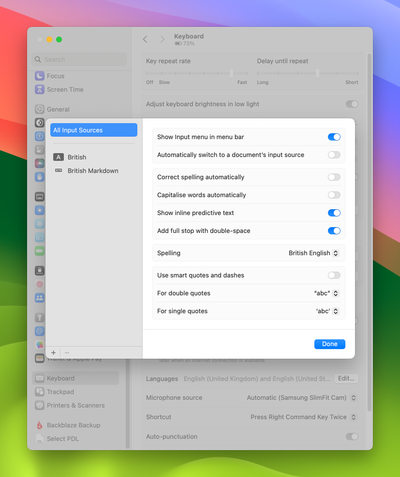400x477 pixels.
Task: Open the Passwords key icon in sidebar
Action: 40,317
